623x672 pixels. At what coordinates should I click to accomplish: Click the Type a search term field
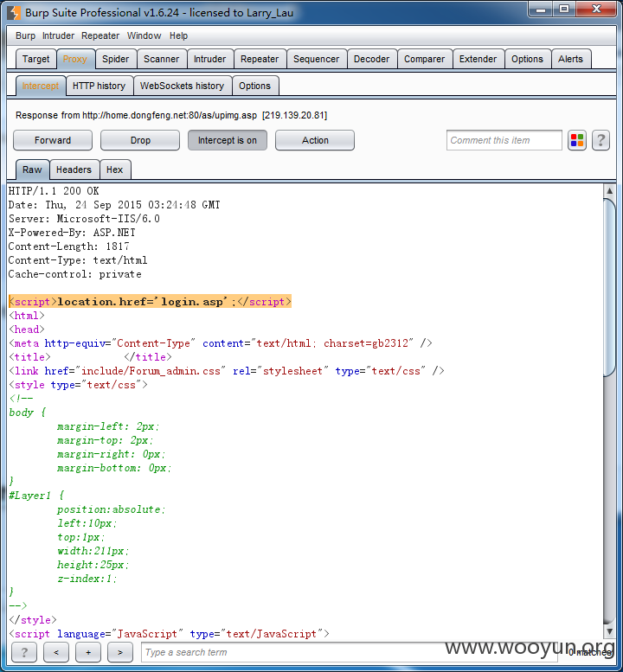[350, 652]
